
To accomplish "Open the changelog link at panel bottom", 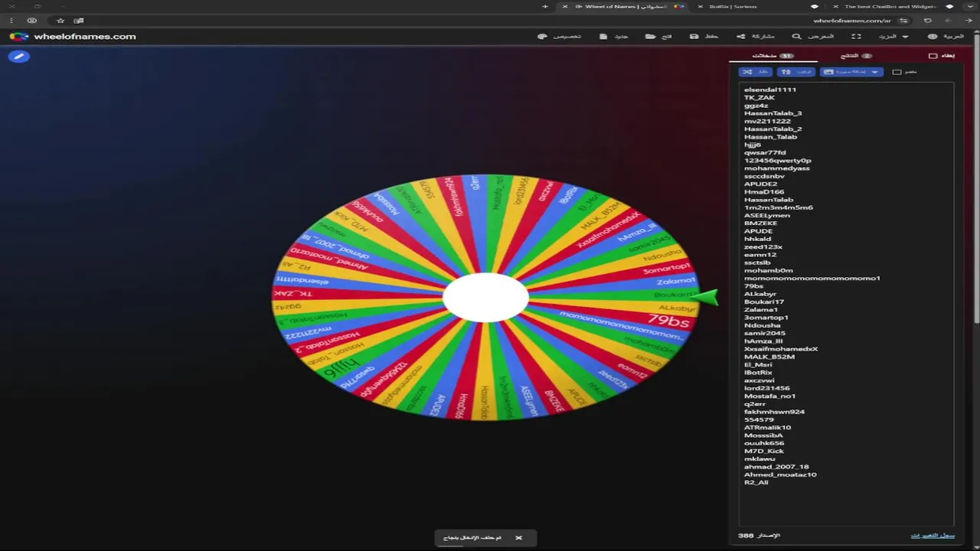I will click(933, 535).
